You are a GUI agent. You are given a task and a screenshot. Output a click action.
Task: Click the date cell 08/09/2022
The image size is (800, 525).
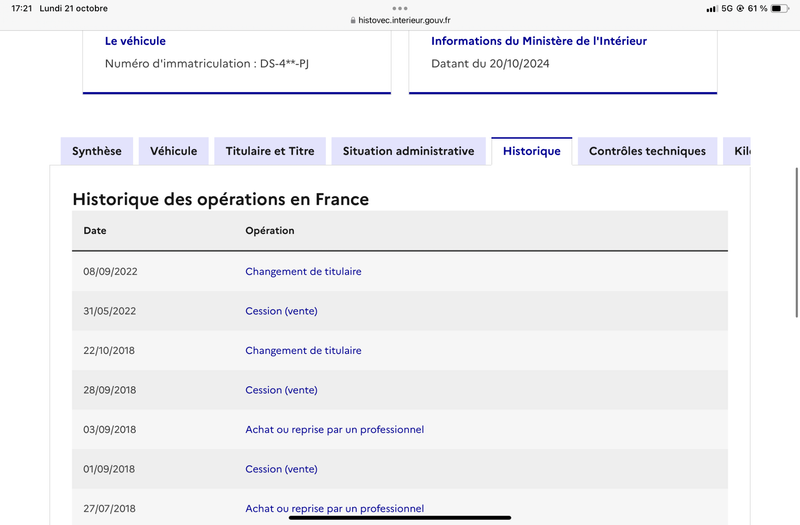110,271
